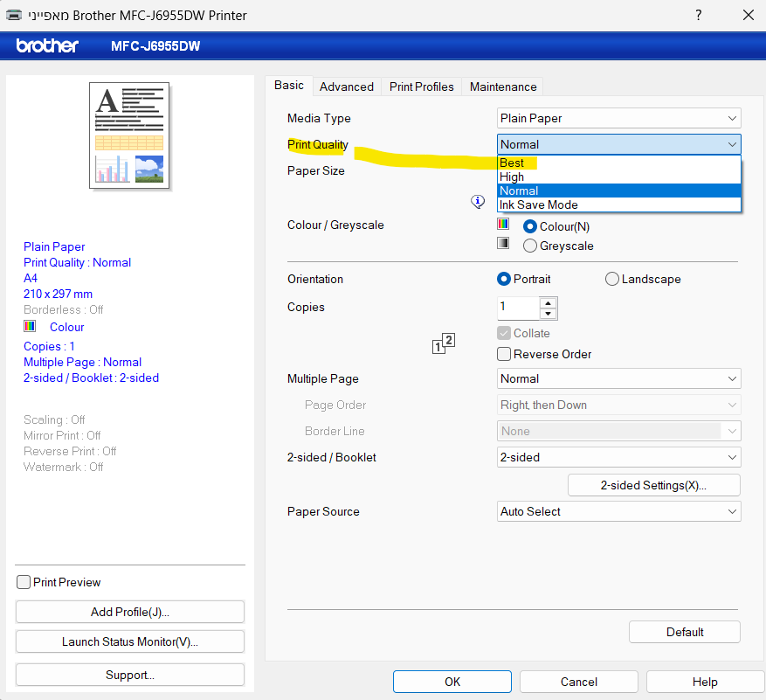
Task: Enable the Print Preview checkbox
Action: [x=24, y=582]
